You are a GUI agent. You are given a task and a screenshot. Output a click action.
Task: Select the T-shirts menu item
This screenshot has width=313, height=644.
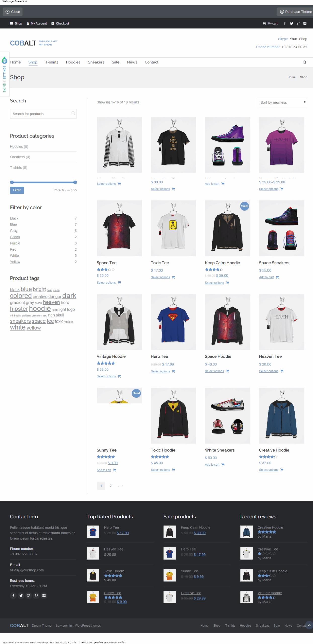click(x=52, y=62)
